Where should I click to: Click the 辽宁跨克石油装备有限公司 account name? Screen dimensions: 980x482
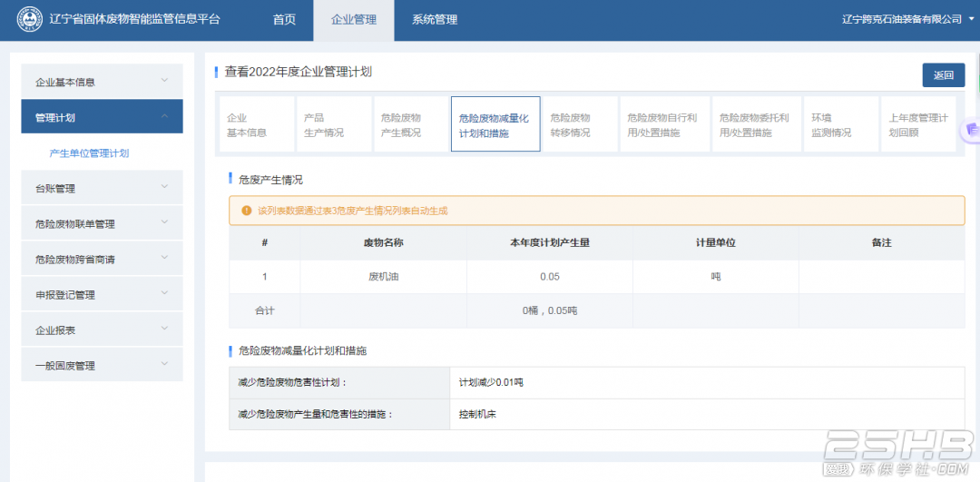click(902, 19)
